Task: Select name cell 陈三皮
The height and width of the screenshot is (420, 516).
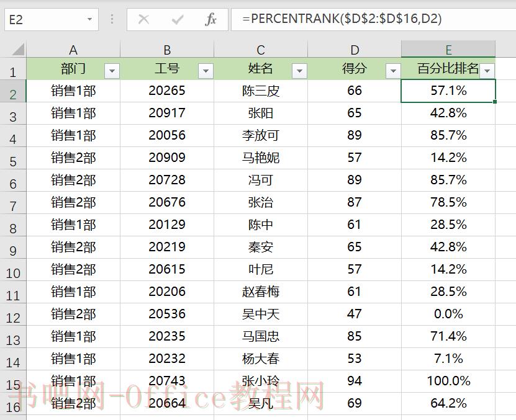Action: point(261,91)
